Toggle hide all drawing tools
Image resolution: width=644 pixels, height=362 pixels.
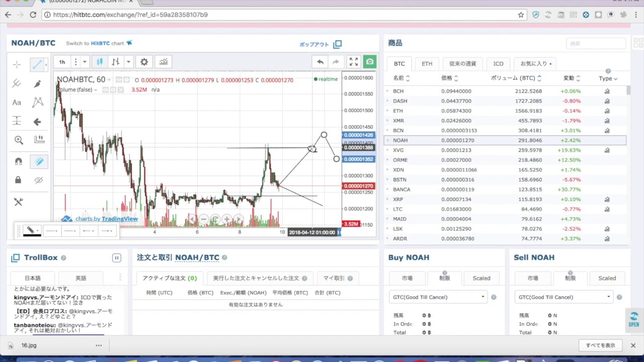pos(39,180)
